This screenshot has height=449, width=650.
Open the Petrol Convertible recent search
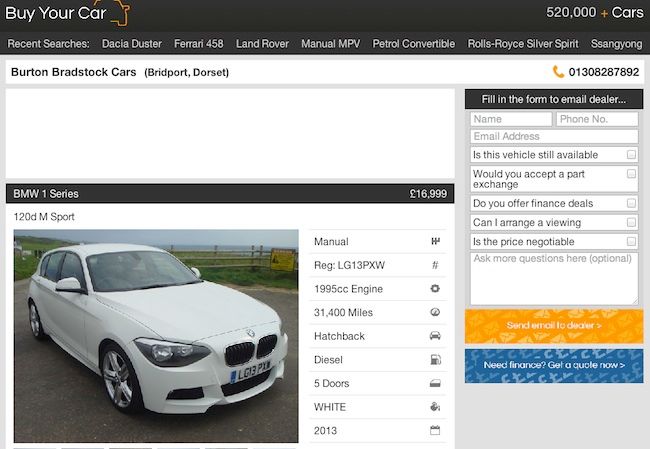[414, 44]
